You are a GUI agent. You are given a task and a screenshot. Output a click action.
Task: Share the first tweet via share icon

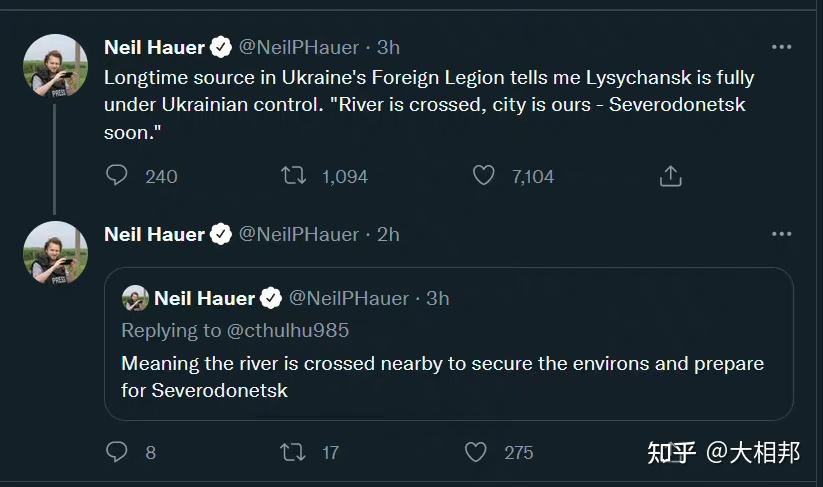coord(671,176)
